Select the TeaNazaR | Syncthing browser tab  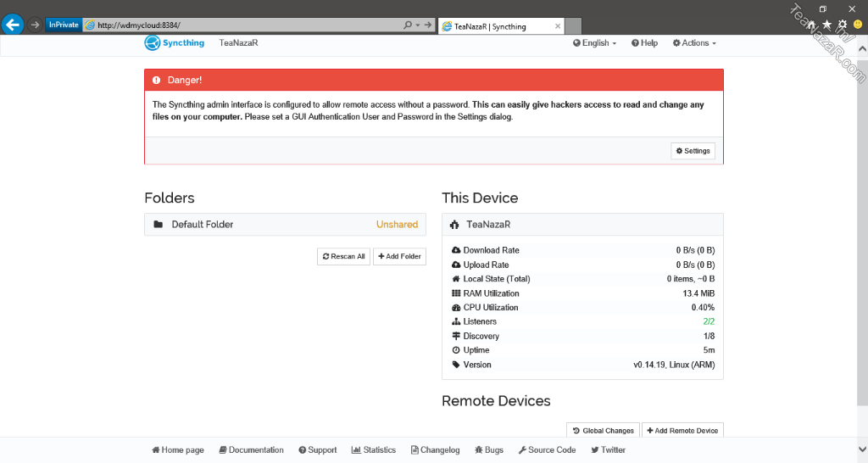pyautogui.click(x=501, y=26)
